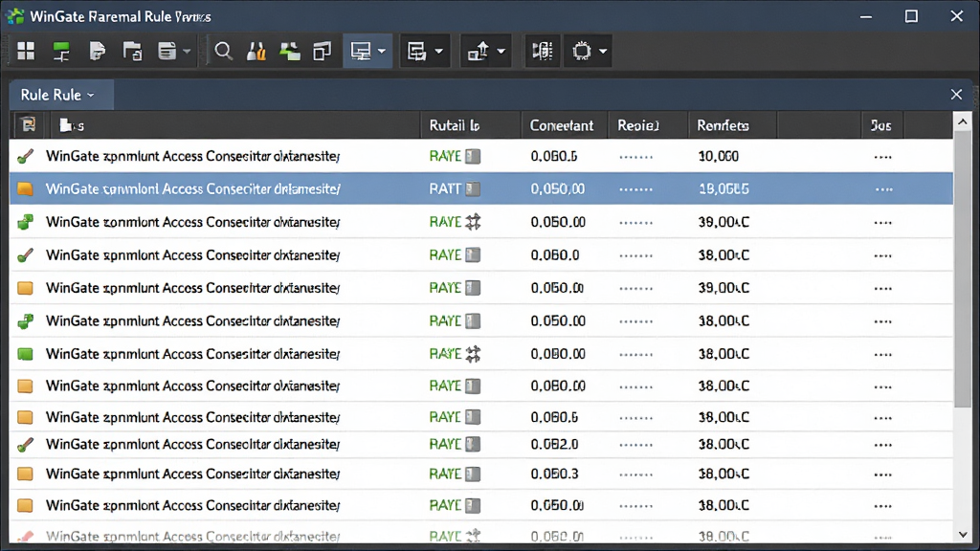This screenshot has height=551, width=980.
Task: Open dropdown arrow beside the gear icon
Action: (603, 52)
